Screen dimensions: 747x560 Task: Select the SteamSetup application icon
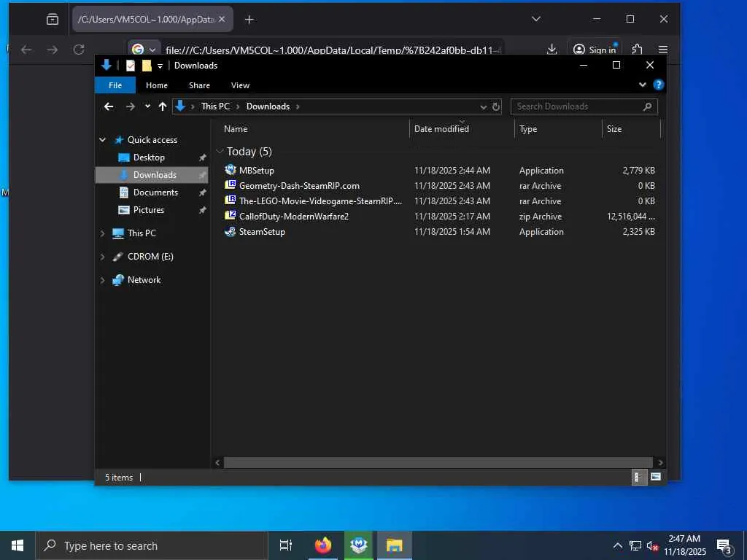[x=231, y=231]
